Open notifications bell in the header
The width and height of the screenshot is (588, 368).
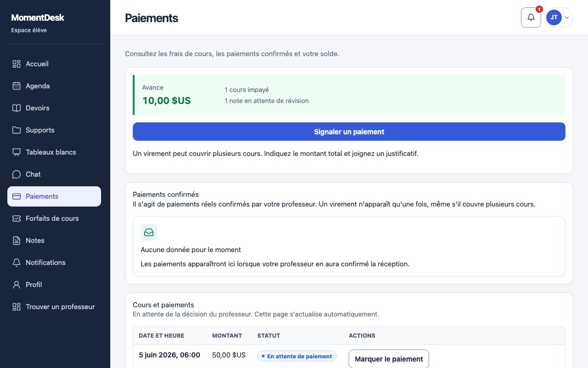[531, 17]
